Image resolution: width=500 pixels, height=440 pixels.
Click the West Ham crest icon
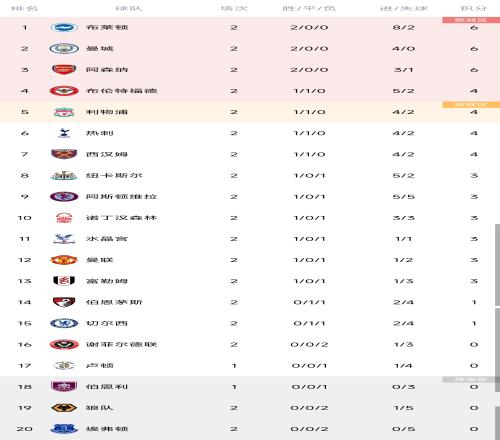click(x=64, y=154)
